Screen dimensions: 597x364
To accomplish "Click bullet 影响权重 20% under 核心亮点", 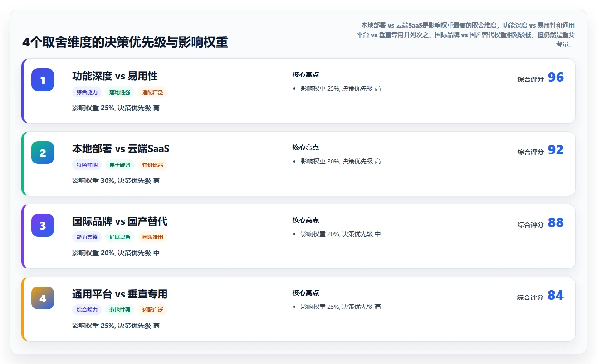I will [x=341, y=234].
